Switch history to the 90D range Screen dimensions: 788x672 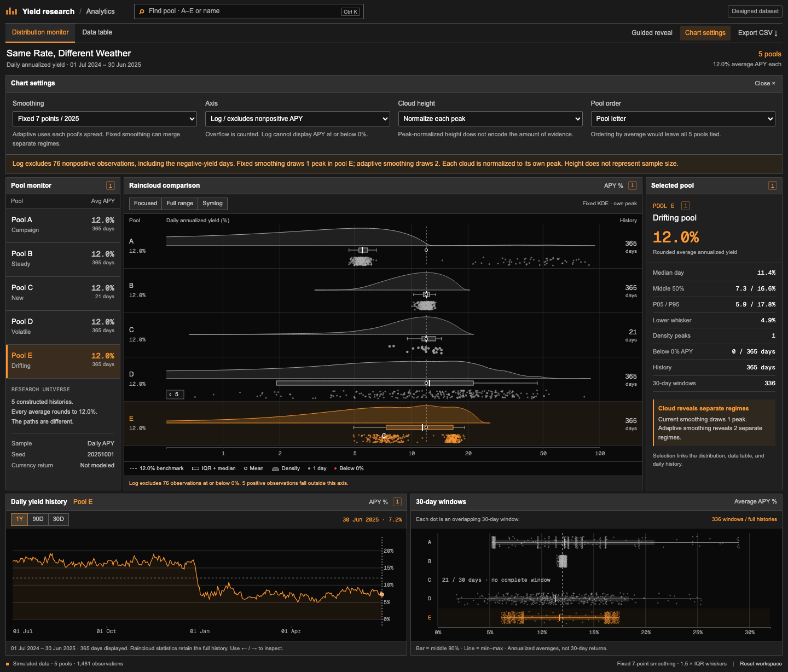point(38,519)
